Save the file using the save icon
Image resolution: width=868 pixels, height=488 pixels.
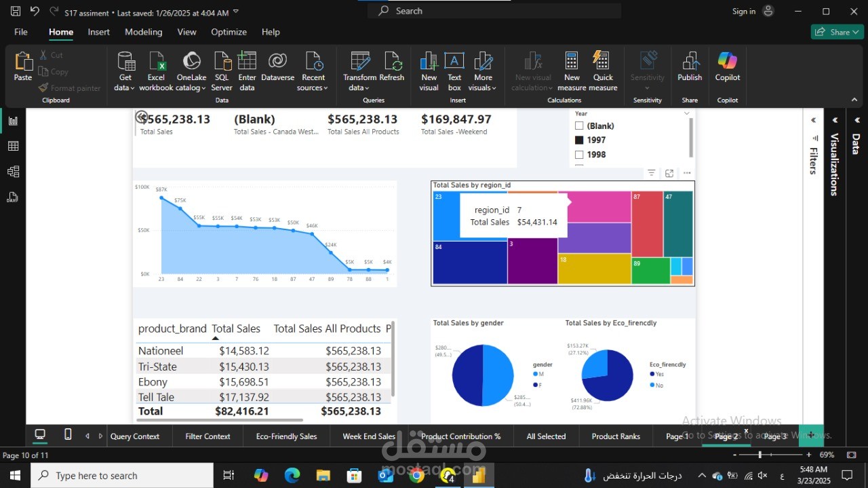tap(16, 12)
